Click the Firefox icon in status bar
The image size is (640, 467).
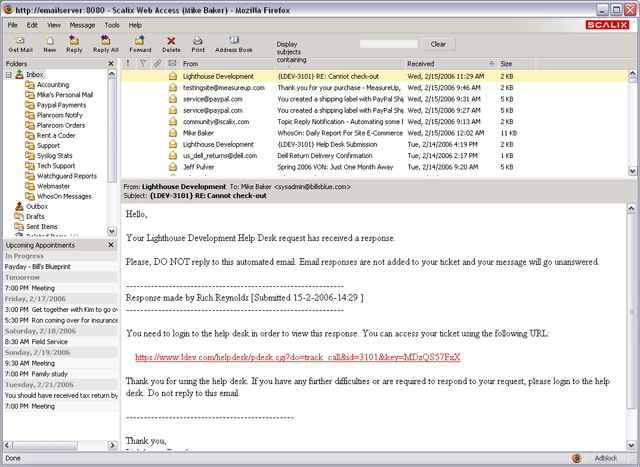pos(576,458)
